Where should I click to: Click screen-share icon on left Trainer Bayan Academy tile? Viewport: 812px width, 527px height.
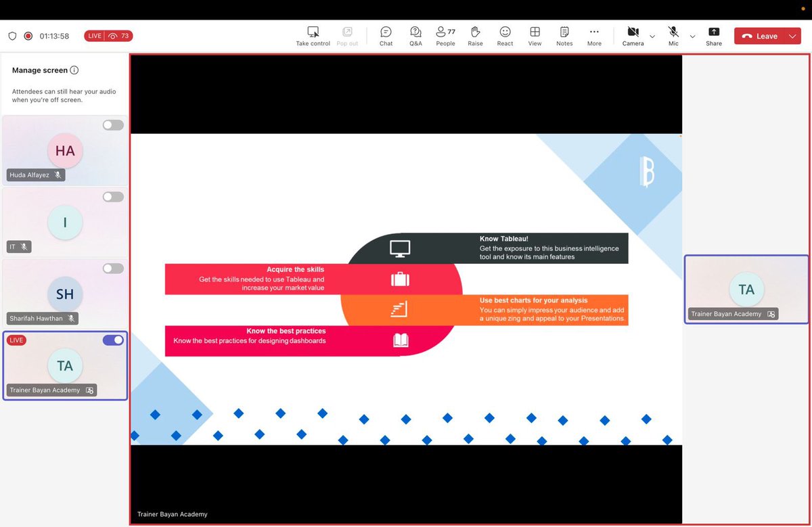click(89, 390)
